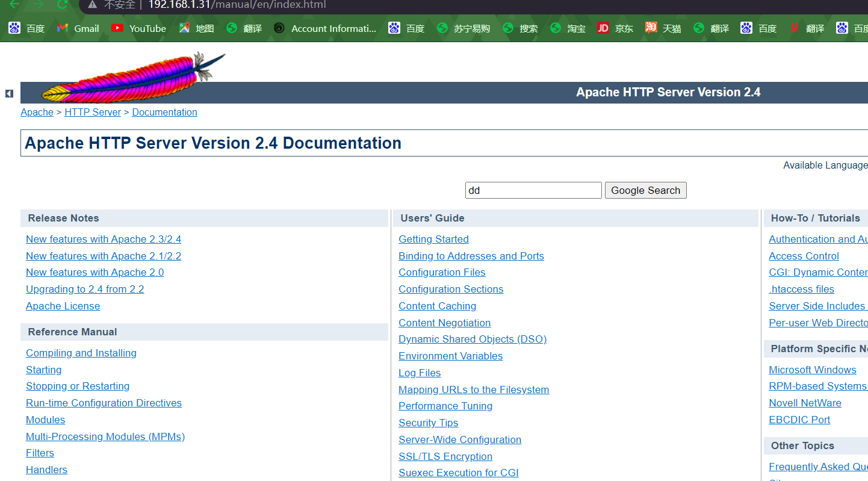Click the Documentation breadcrumb link

click(x=164, y=112)
